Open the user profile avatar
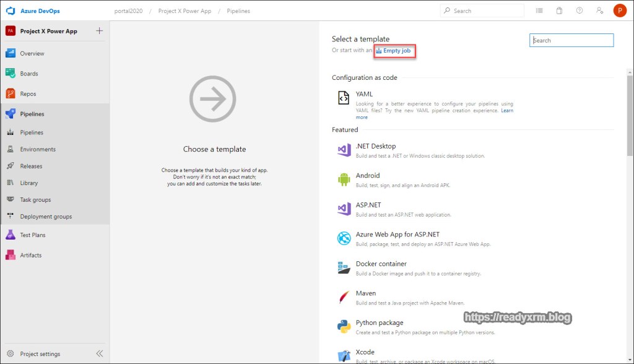 pyautogui.click(x=619, y=11)
